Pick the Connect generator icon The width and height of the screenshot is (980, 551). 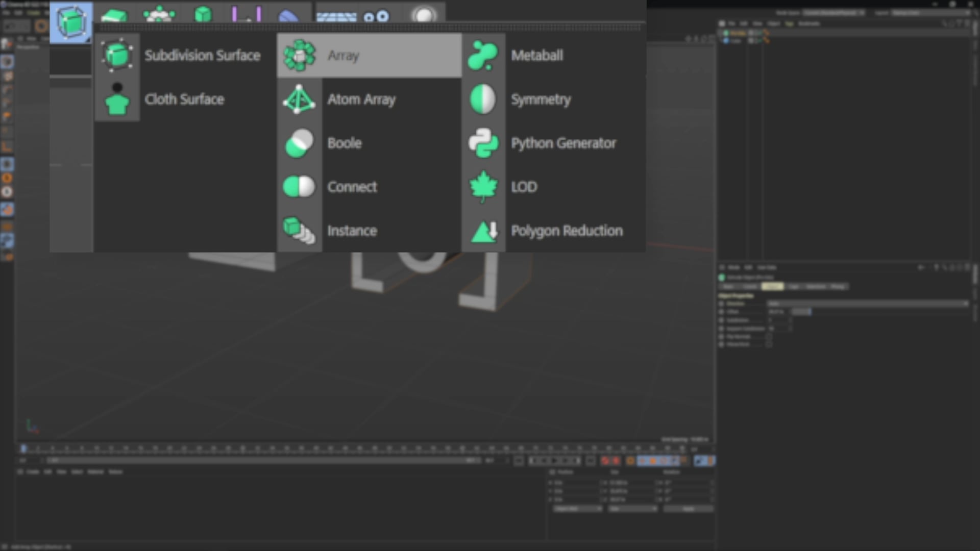point(299,187)
